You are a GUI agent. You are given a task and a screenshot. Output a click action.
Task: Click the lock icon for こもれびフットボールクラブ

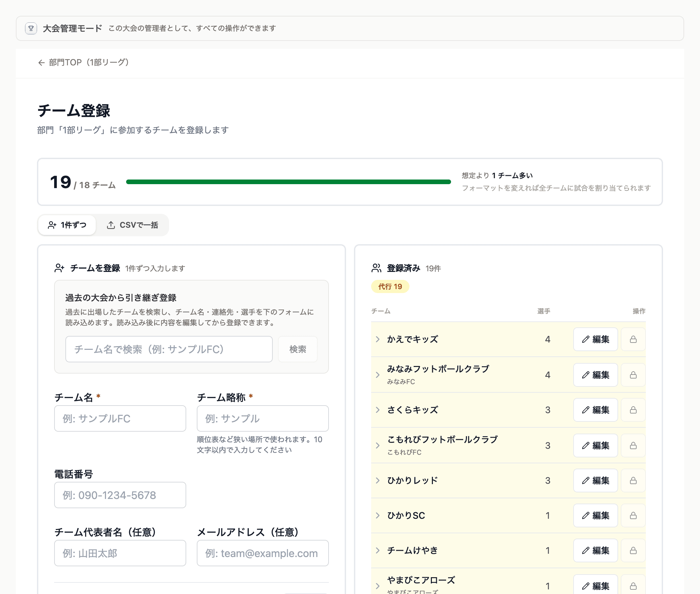tap(633, 445)
